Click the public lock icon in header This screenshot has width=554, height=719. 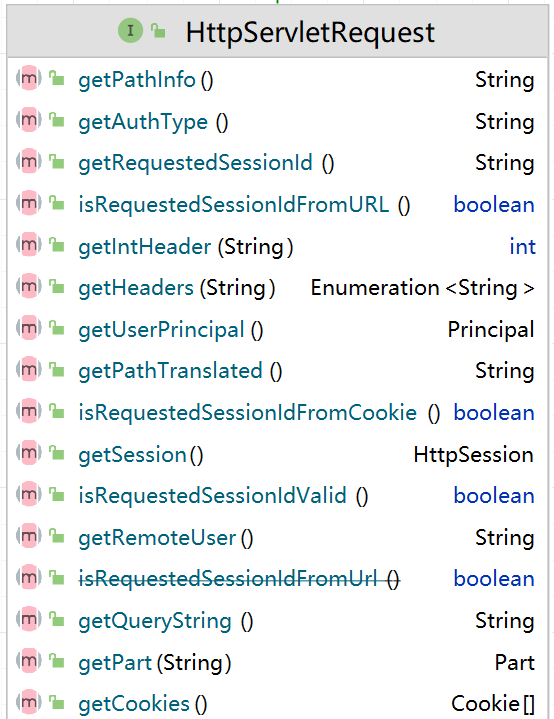158,30
